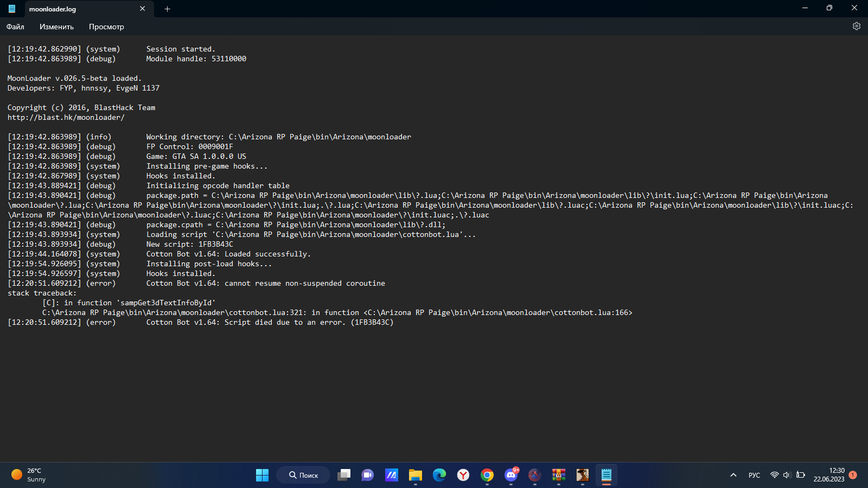Open Discord from the taskbar
This screenshot has width=868, height=488.
[511, 475]
